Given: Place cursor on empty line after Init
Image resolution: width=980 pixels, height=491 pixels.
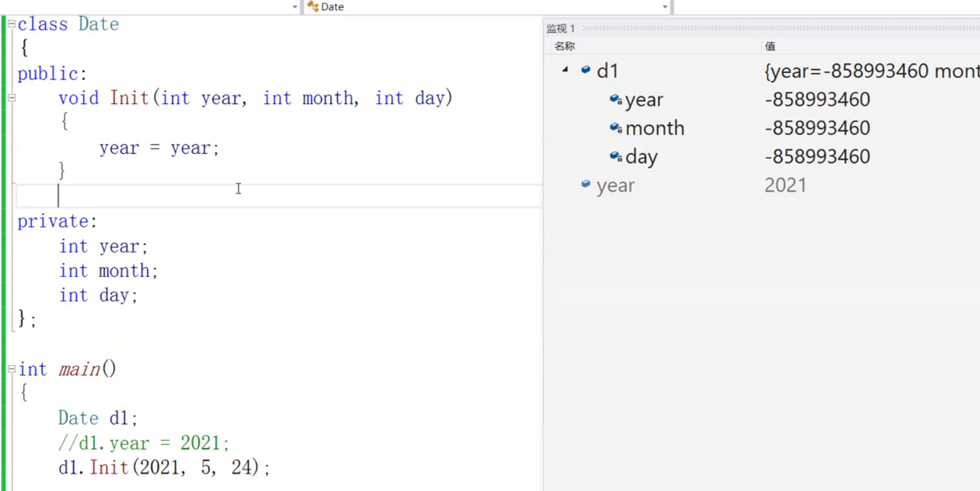Looking at the screenshot, I should point(279,196).
